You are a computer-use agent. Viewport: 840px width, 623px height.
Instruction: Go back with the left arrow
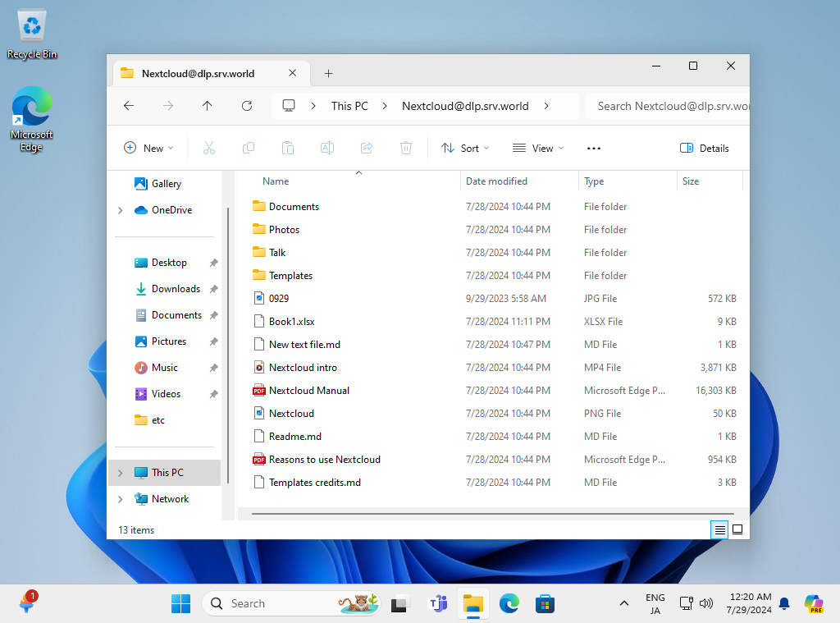[x=129, y=106]
